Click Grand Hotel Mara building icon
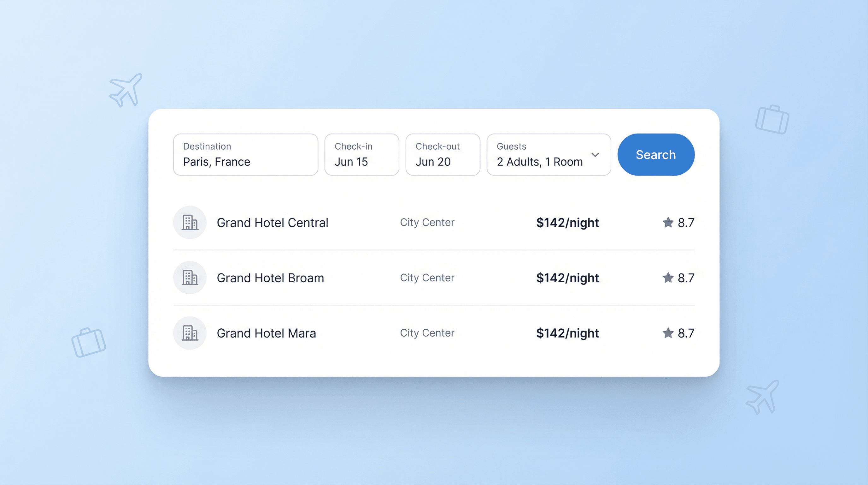 190,333
